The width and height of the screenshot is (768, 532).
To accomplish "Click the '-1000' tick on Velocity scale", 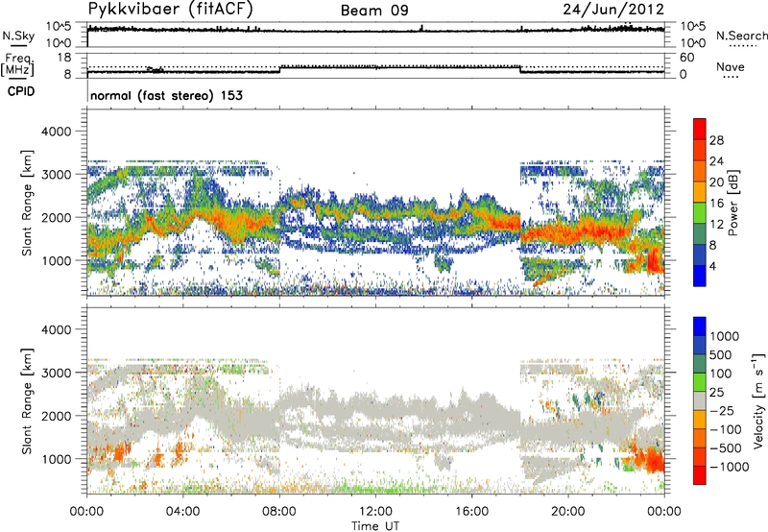I will (x=730, y=467).
